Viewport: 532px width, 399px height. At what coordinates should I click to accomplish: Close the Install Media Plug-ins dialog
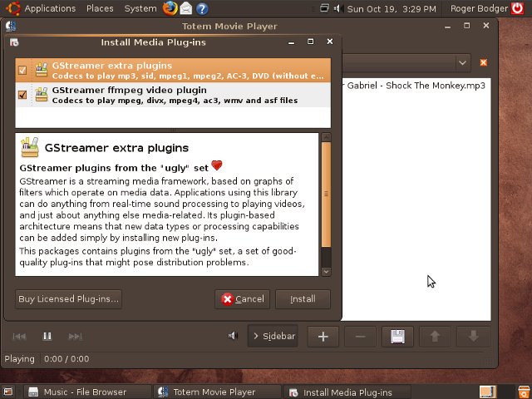(x=330, y=42)
